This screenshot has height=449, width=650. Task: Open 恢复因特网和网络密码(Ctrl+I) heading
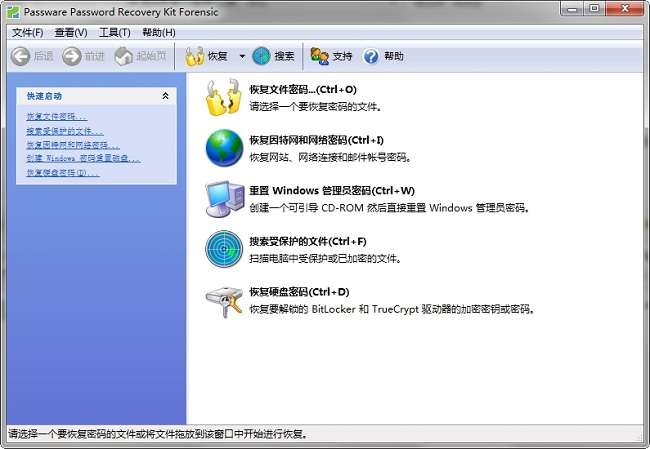pyautogui.click(x=316, y=140)
